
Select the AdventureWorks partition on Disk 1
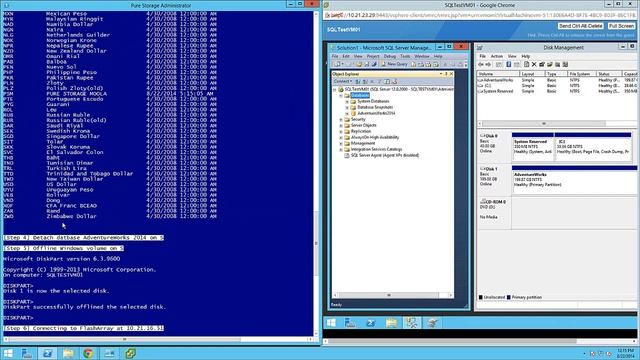574,180
